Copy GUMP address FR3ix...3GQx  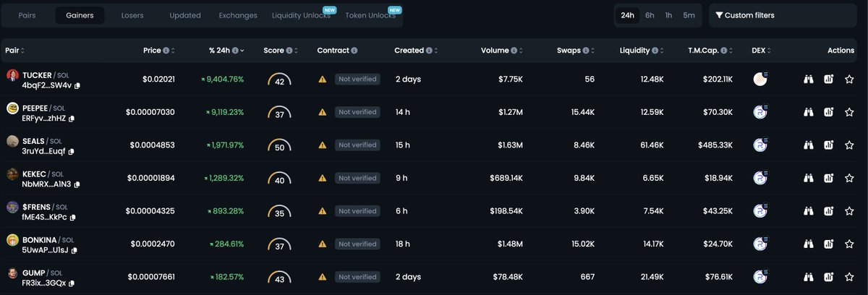(72, 283)
